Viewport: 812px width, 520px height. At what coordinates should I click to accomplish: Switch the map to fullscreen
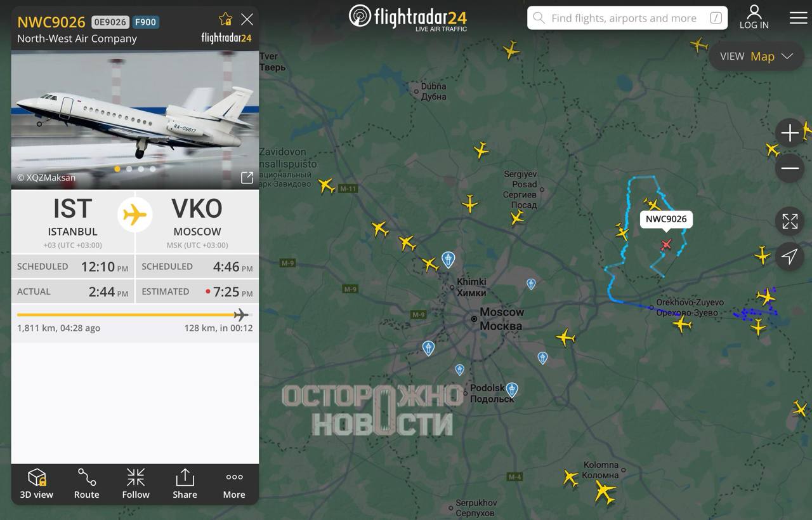click(790, 221)
